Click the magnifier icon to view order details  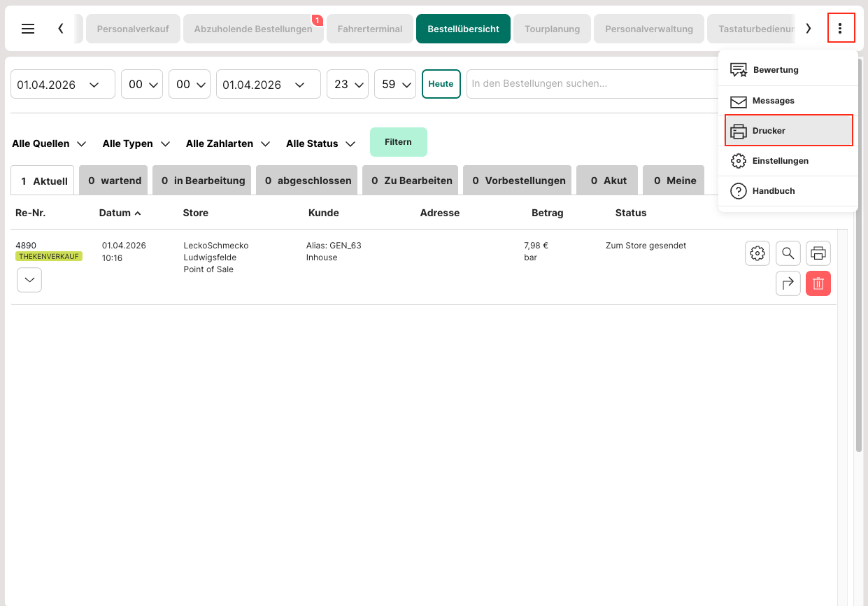[x=788, y=253]
